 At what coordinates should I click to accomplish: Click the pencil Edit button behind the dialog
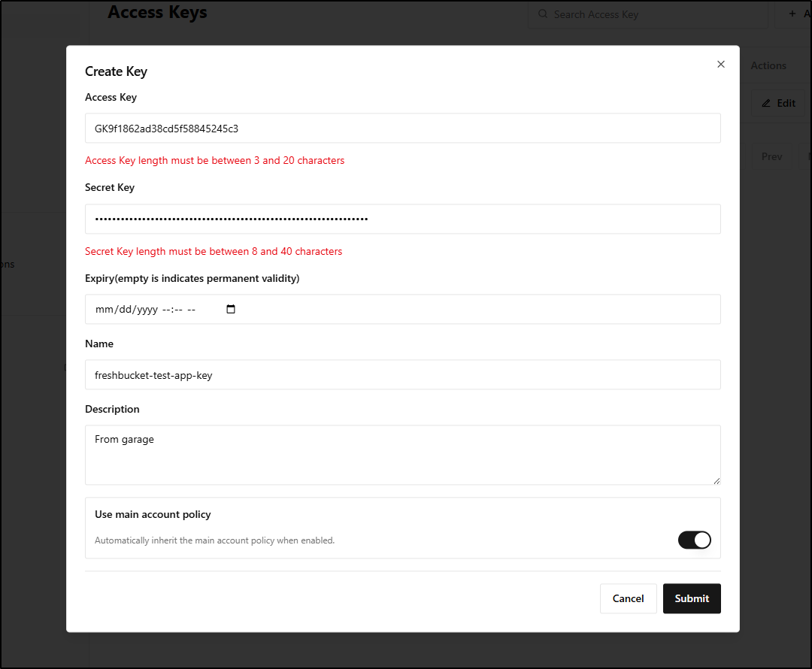tap(778, 103)
